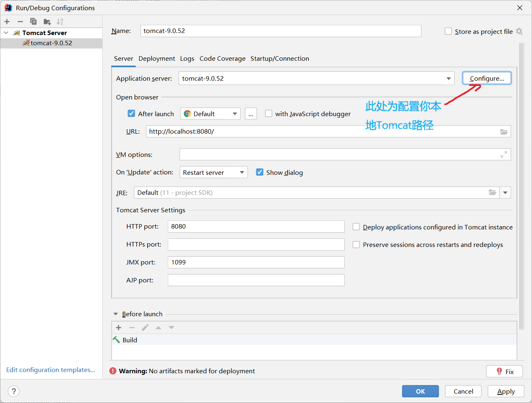Switch to the Server tab
The image size is (532, 403).
click(123, 59)
